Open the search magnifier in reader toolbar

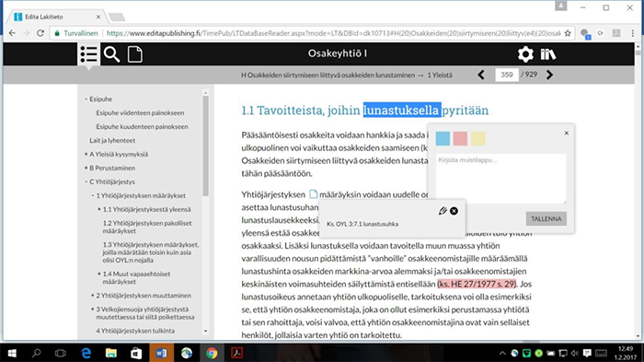point(111,54)
